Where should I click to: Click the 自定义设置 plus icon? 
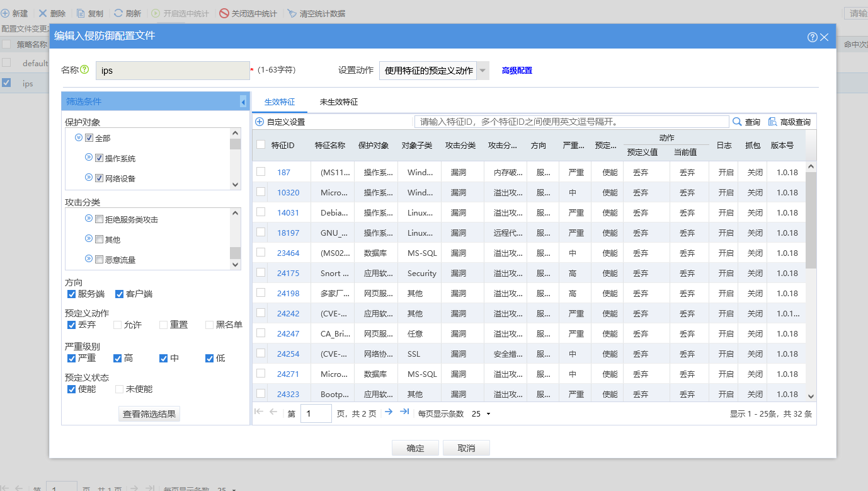[260, 122]
